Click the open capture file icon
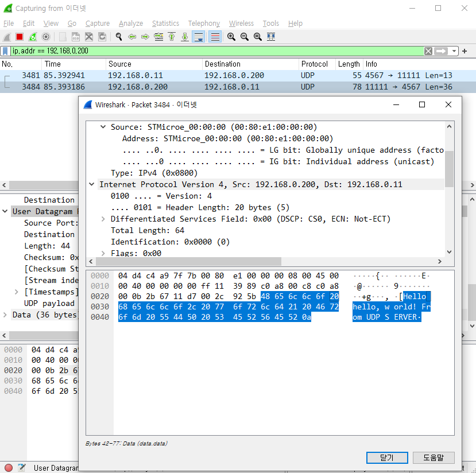 [x=63, y=37]
